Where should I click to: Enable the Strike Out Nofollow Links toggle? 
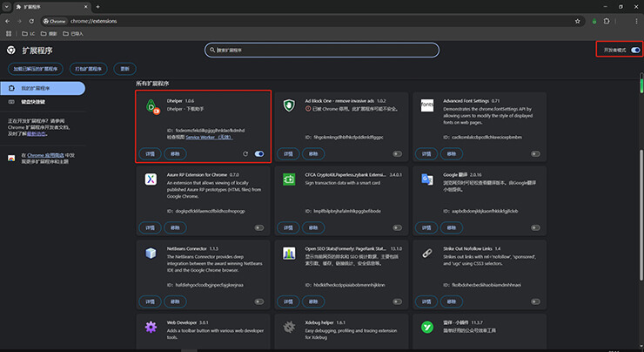(x=535, y=301)
